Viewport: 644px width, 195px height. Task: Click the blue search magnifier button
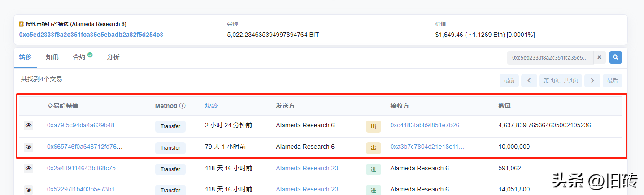tap(615, 57)
